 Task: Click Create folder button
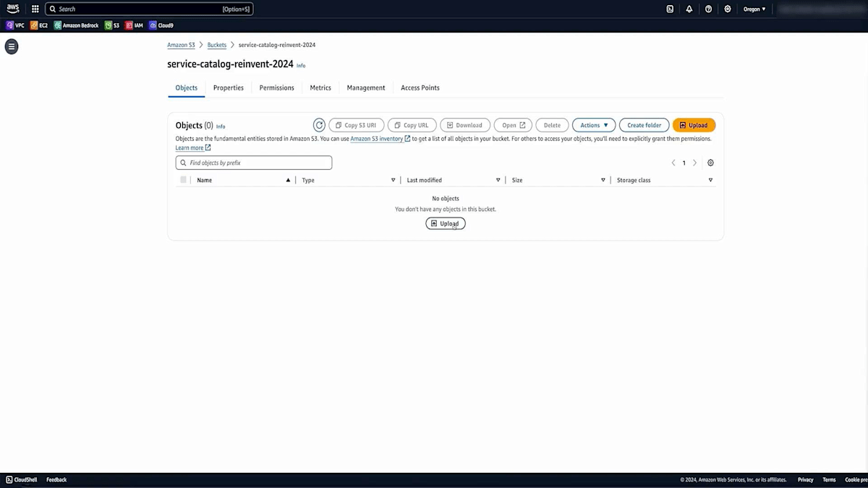pyautogui.click(x=644, y=125)
